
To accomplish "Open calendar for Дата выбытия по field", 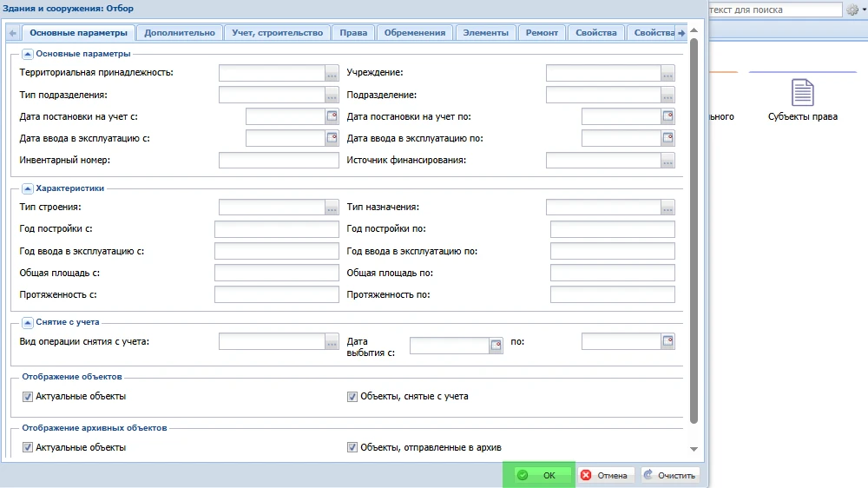I will click(668, 341).
